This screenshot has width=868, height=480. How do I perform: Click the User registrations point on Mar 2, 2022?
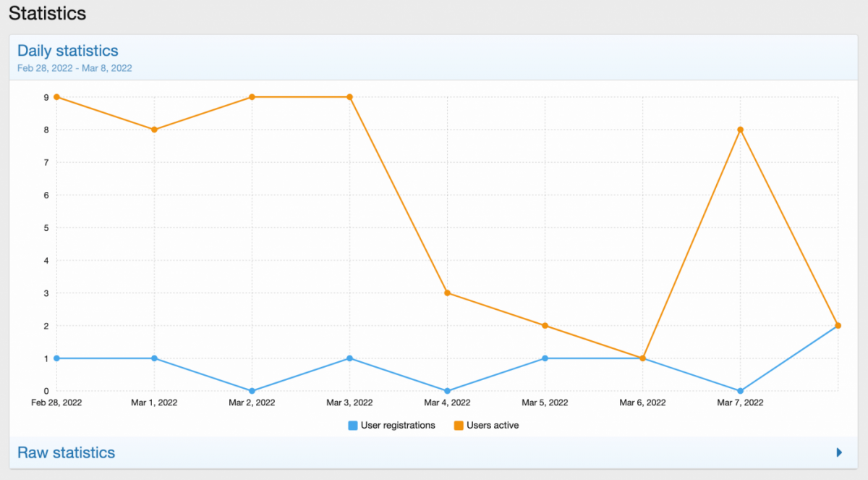tap(252, 391)
